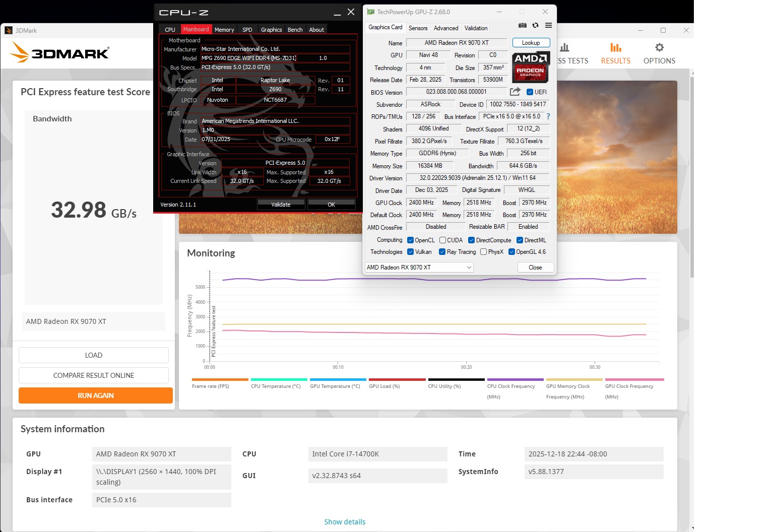Toggle the Ray Tracing checkbox

[442, 252]
